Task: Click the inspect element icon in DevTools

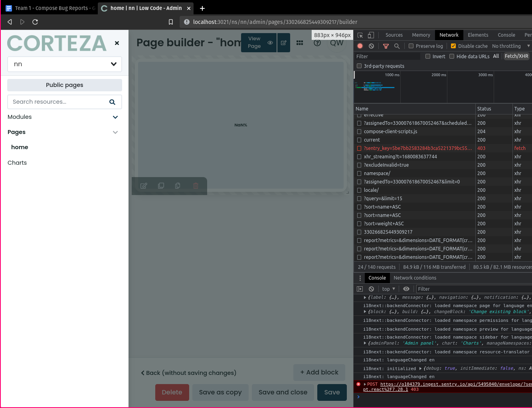Action: 360,35
